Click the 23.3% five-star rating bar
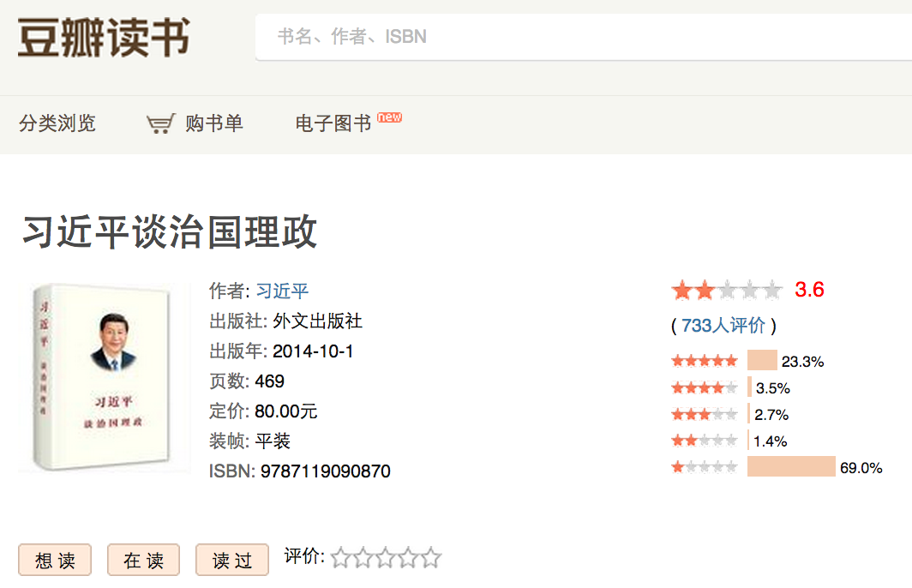 click(762, 361)
